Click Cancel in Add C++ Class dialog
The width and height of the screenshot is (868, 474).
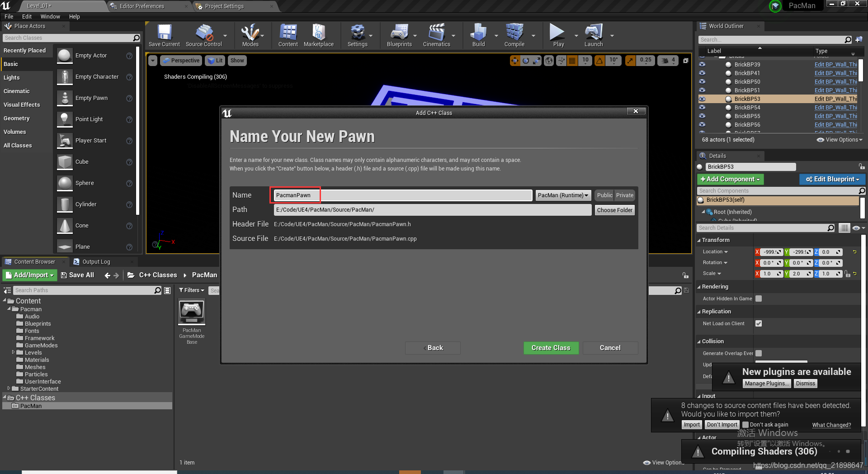tap(610, 348)
